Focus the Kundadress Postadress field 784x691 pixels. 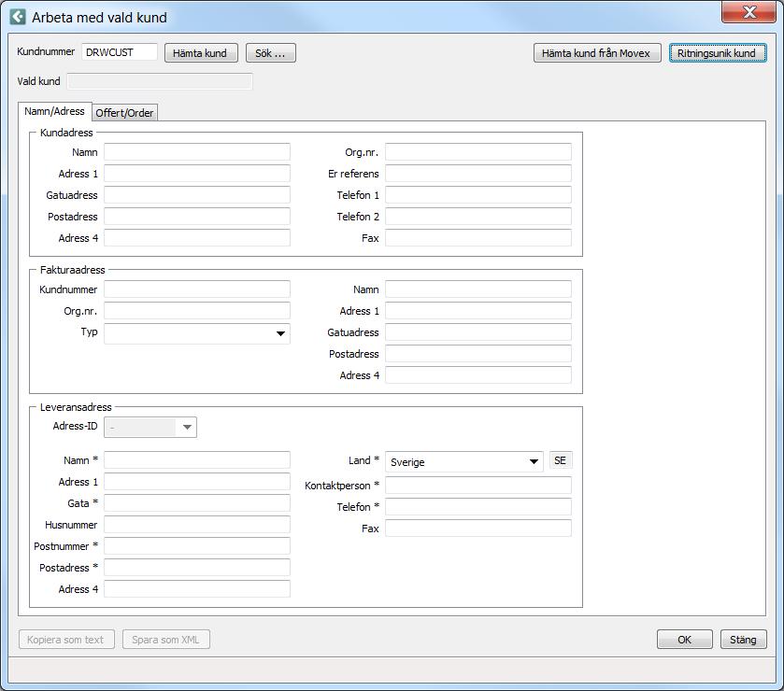pyautogui.click(x=197, y=217)
